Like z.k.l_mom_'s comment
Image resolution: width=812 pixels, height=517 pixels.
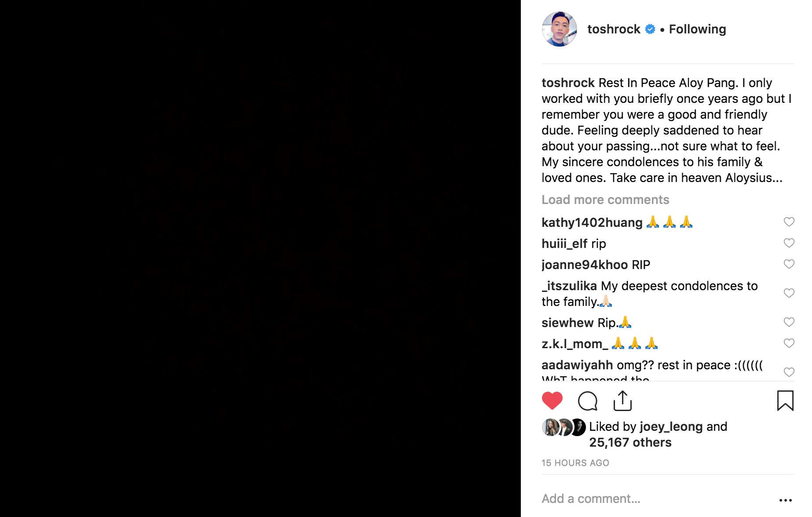[x=789, y=343]
